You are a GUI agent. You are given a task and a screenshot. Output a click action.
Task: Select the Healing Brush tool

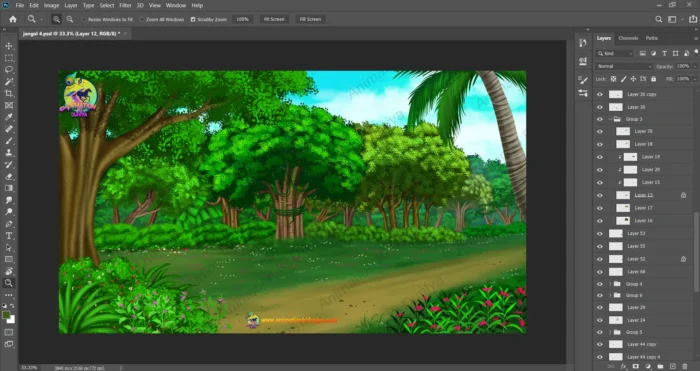(8, 129)
